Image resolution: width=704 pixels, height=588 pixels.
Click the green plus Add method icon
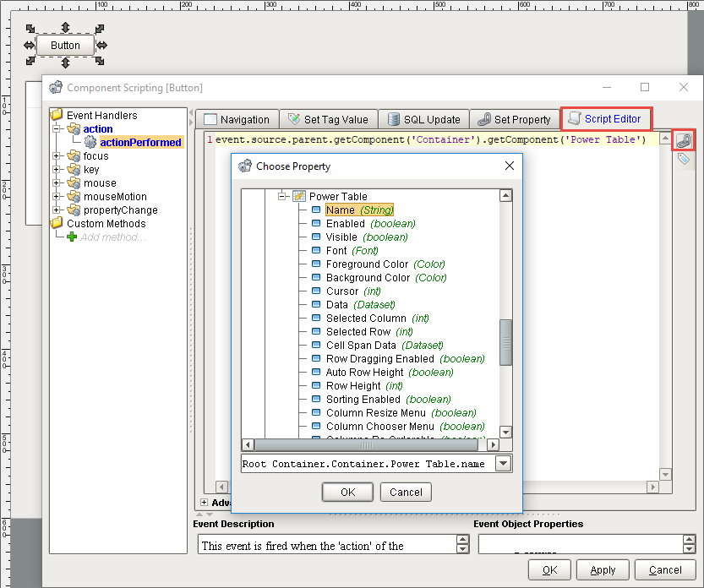[72, 237]
